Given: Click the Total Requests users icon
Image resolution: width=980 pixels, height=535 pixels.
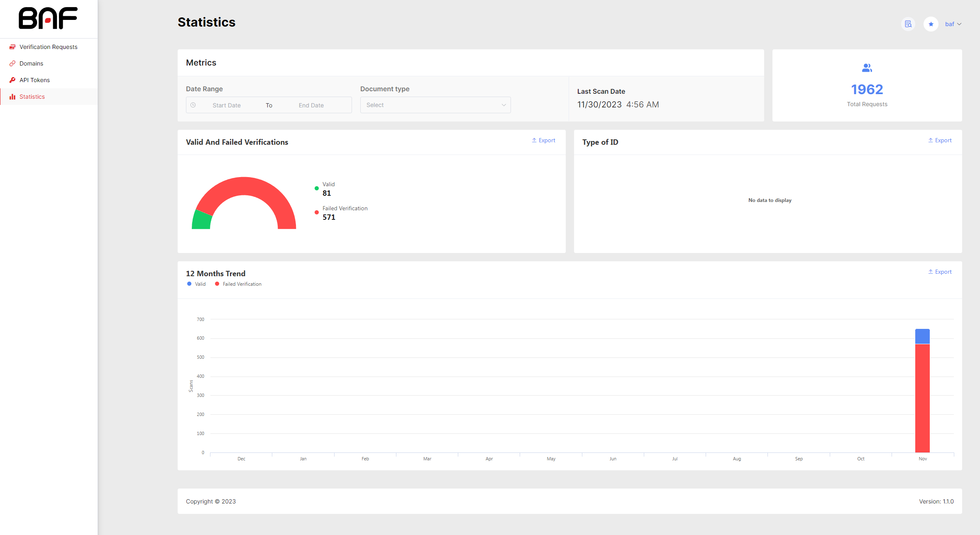Looking at the screenshot, I should coord(867,68).
